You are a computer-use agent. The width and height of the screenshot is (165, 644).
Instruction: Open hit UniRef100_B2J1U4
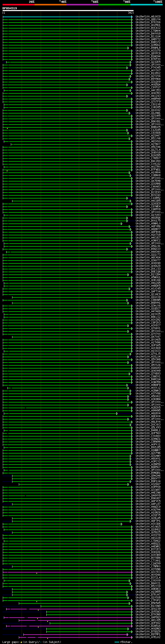click(148, 37)
